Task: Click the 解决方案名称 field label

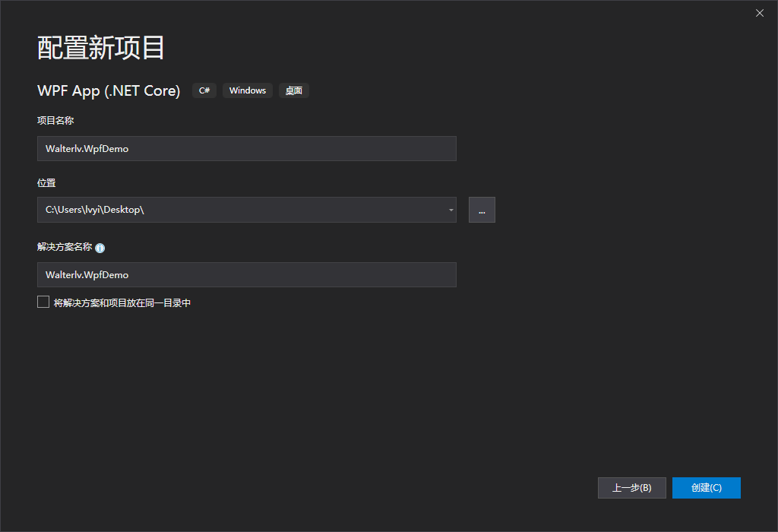Action: click(x=65, y=247)
